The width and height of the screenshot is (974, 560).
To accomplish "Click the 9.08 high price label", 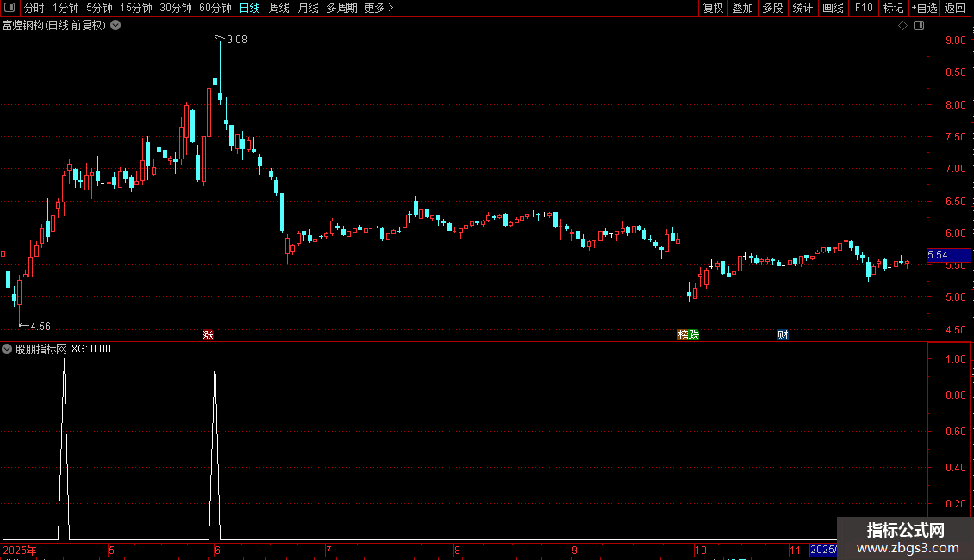I will click(x=237, y=40).
